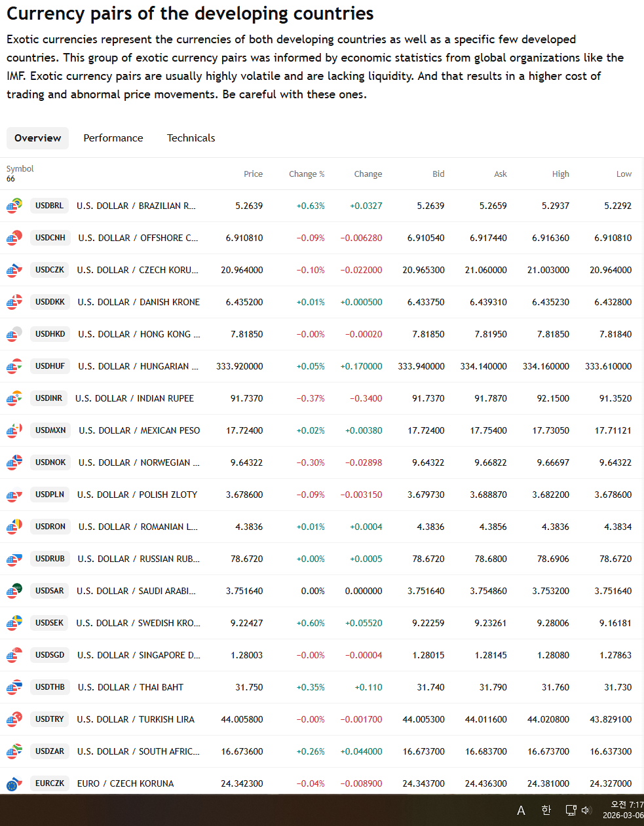Open the taskbar clock showing 2026-03-06
Image resolution: width=644 pixels, height=826 pixels.
[x=623, y=810]
